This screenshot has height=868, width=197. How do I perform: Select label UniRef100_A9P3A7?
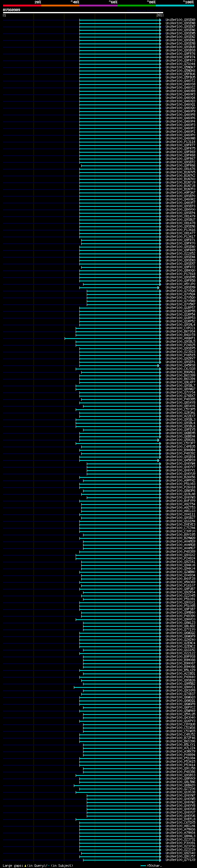(x=180, y=192)
